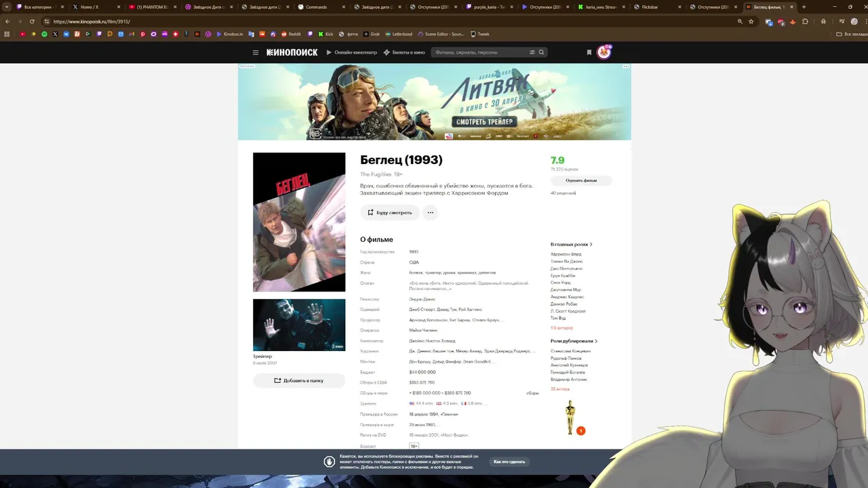
Task: Switch to Commands tab
Action: 322,7
